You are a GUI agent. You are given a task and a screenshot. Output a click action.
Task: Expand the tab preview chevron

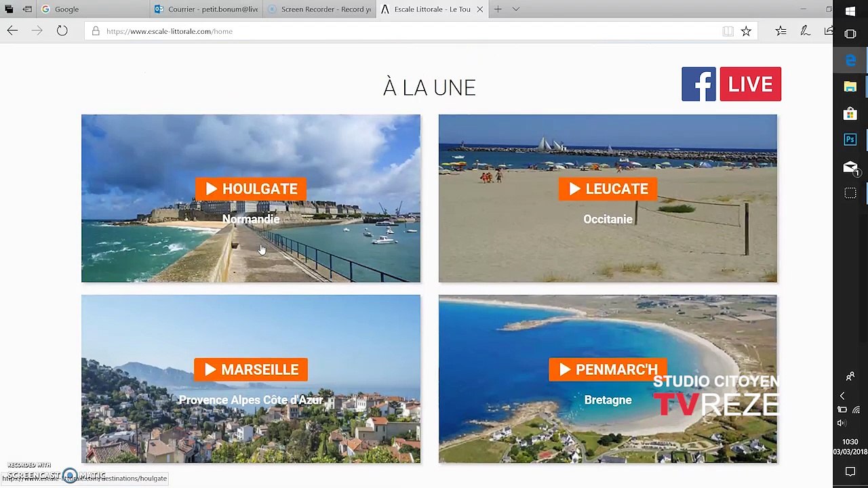click(516, 9)
